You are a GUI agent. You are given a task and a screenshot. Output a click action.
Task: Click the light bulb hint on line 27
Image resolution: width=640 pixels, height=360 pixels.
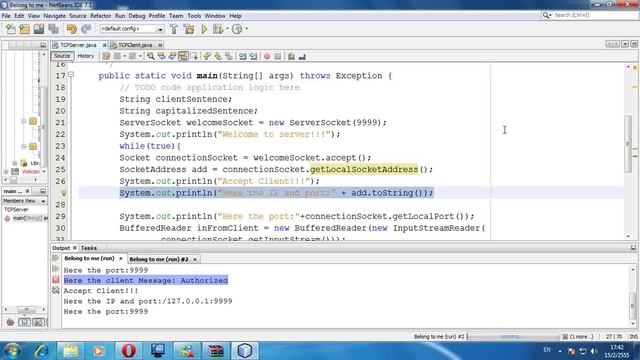coord(64,193)
